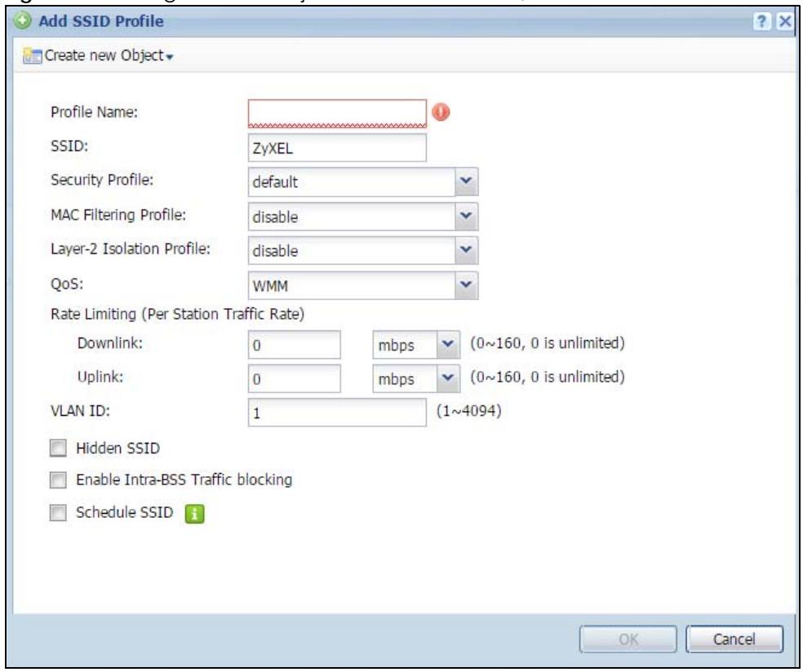Screen dimensions: 803x672
Task: Click the SSID field containing ZyXEL
Action: point(337,148)
